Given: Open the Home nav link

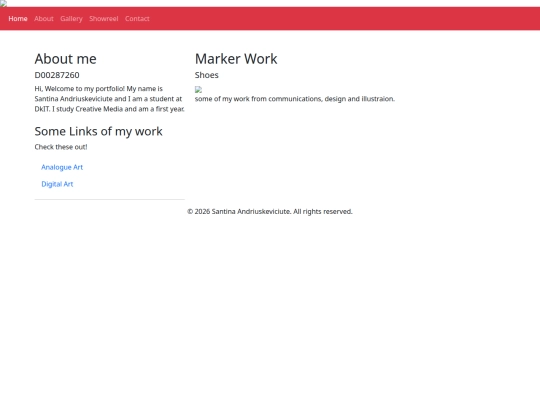Looking at the screenshot, I should click(18, 19).
